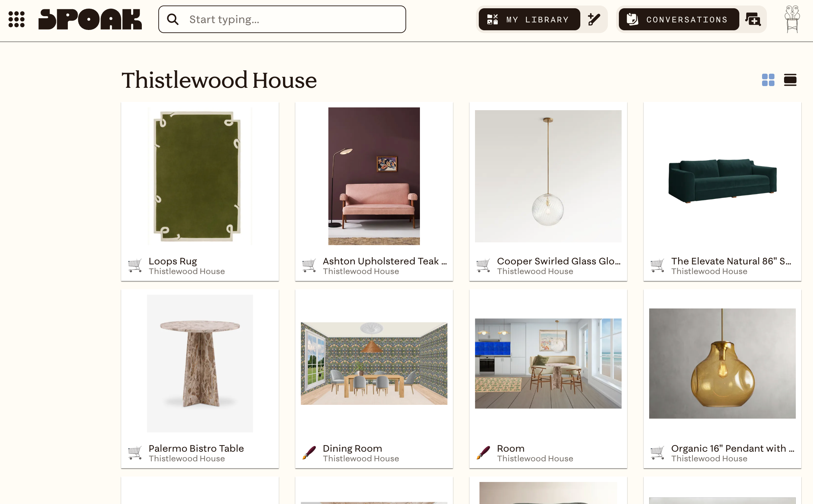Switch to list view layout
813x504 pixels.
[790, 80]
